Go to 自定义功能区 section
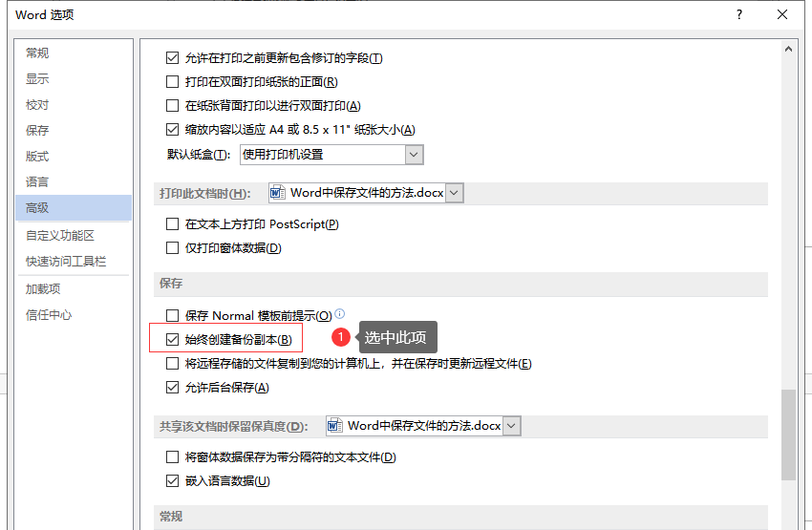 pos(60,236)
